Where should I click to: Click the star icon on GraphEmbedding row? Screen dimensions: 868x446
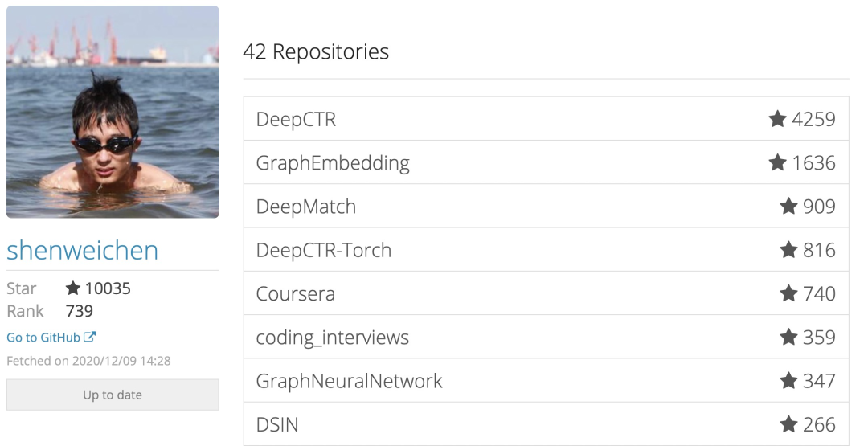[x=777, y=163]
